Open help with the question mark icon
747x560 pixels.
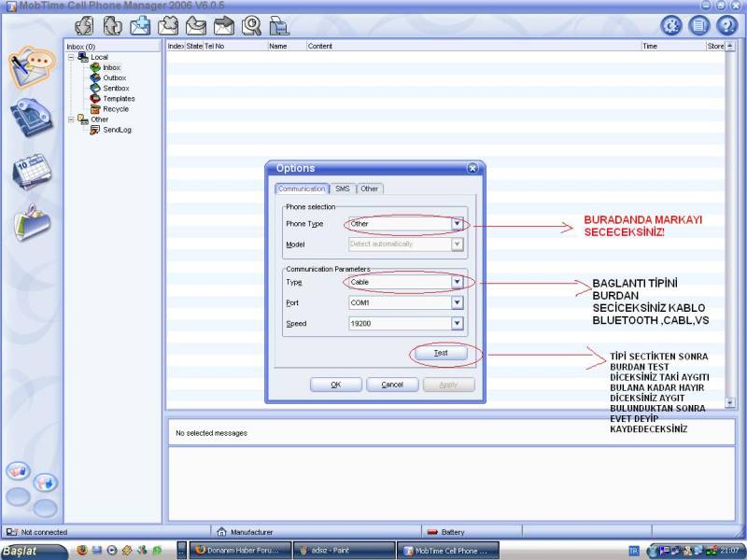point(727,25)
